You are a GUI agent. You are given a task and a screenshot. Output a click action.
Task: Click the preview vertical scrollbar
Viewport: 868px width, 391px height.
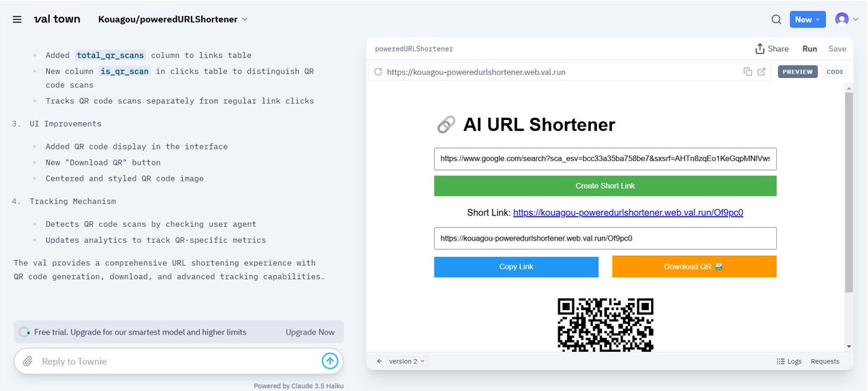(848, 192)
